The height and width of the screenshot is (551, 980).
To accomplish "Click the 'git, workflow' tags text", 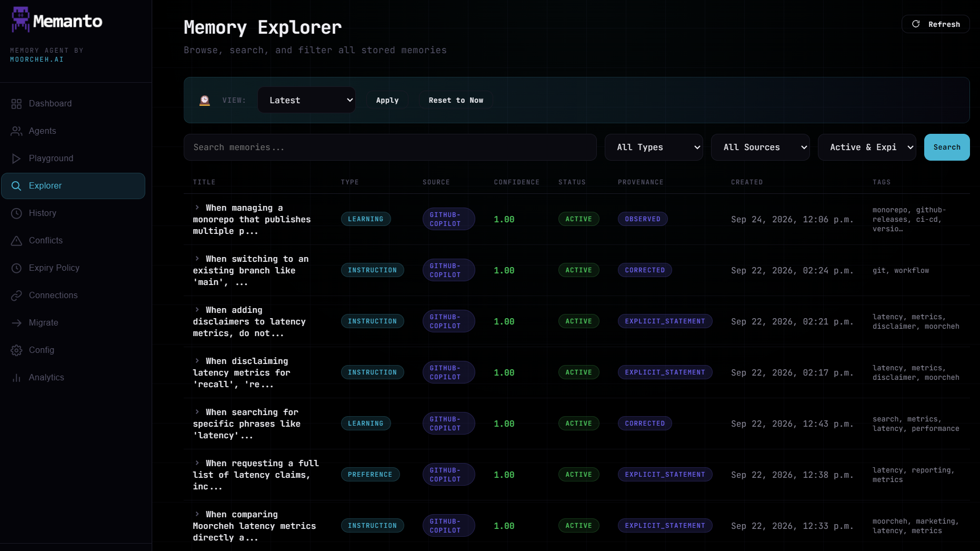I will pyautogui.click(x=901, y=271).
